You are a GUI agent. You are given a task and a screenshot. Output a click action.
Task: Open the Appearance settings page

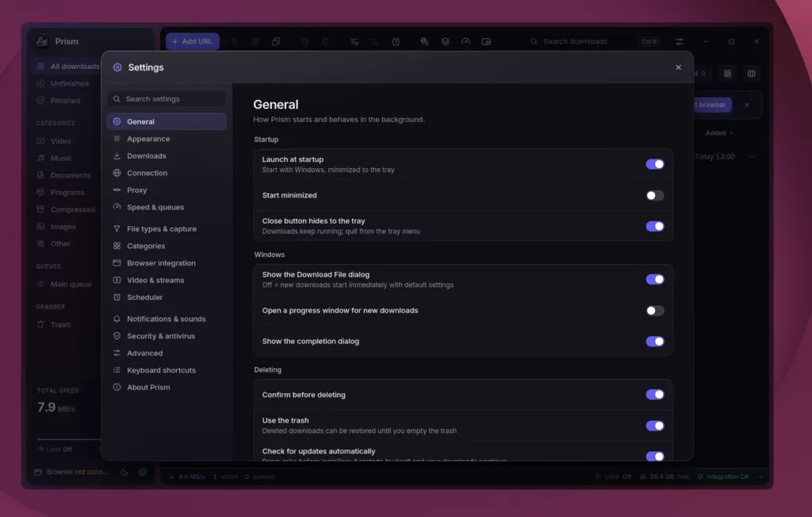click(167, 139)
